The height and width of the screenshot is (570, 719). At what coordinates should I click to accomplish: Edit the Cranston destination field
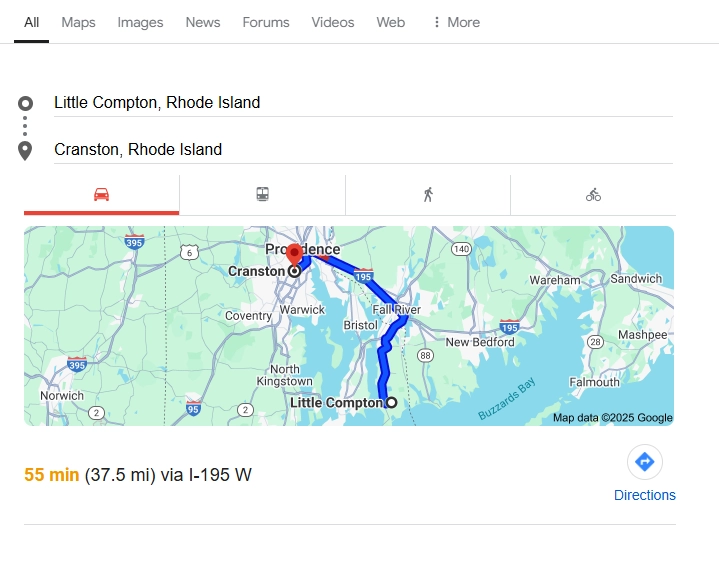click(360, 149)
